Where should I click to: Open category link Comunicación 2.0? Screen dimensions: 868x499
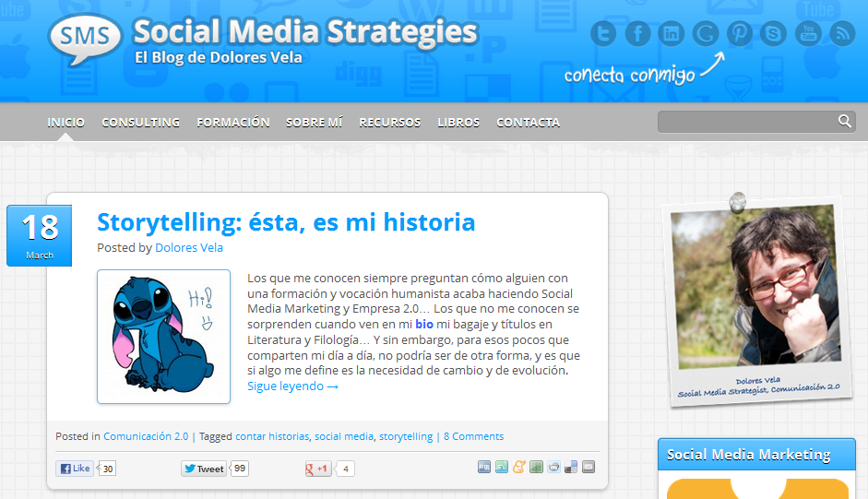coord(146,436)
